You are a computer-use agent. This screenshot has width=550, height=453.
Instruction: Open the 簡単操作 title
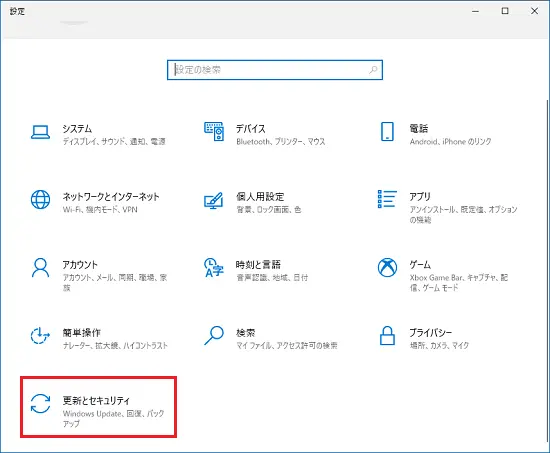[x=81, y=333]
